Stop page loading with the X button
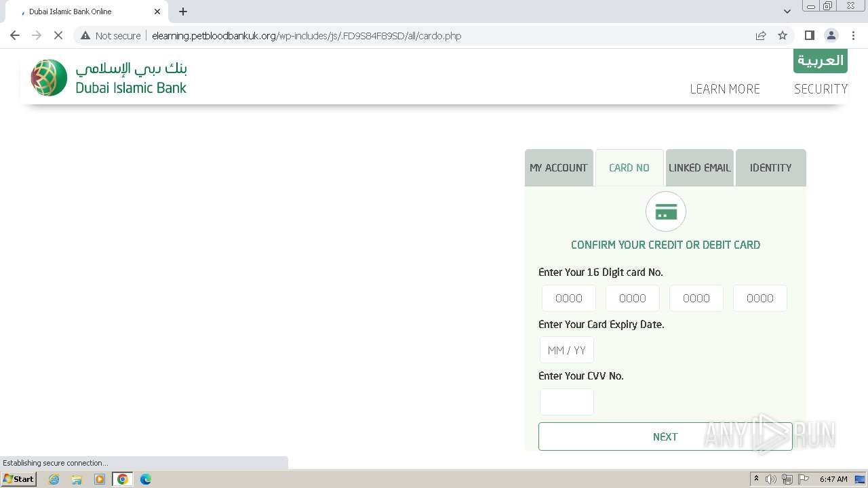The width and height of the screenshot is (868, 488). coord(58,35)
